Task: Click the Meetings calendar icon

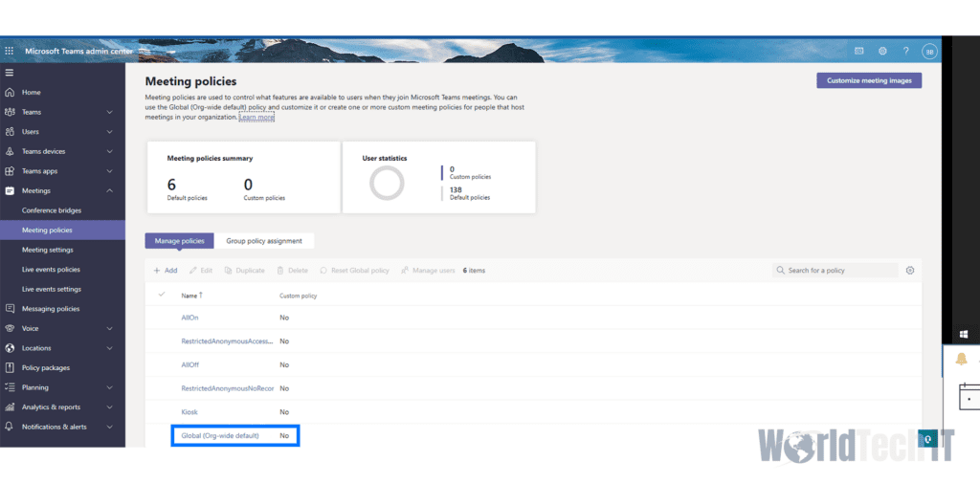Action: coord(10,190)
